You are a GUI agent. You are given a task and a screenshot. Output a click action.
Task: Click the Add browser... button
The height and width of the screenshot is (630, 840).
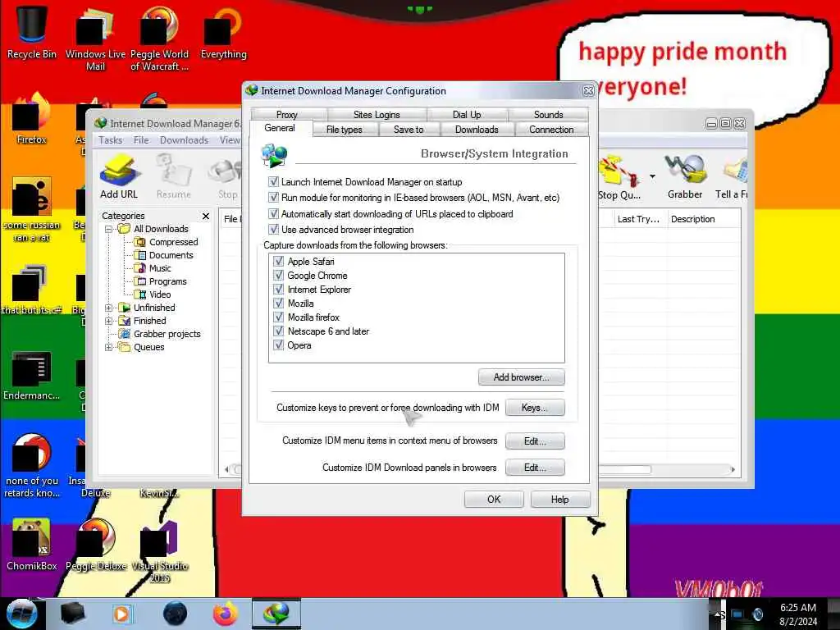click(x=521, y=377)
